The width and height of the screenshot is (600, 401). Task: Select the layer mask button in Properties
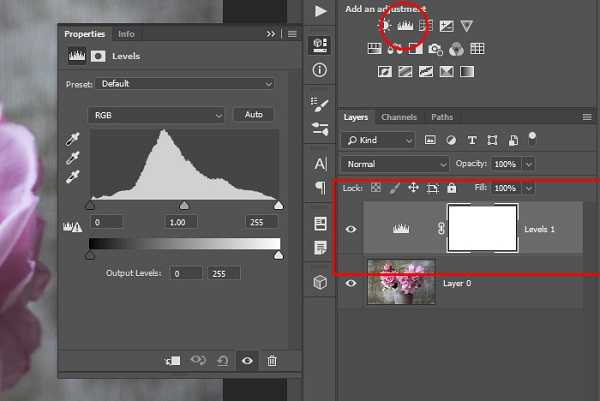click(x=98, y=56)
